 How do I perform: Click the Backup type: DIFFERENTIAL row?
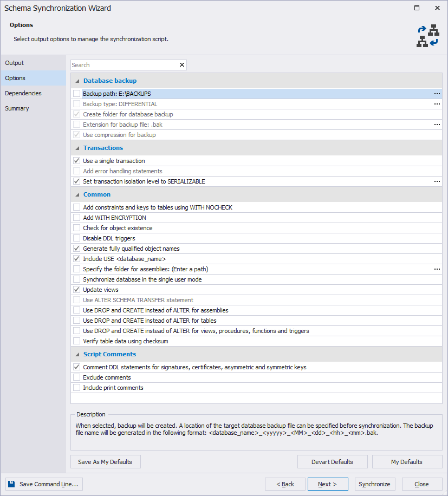click(256, 104)
